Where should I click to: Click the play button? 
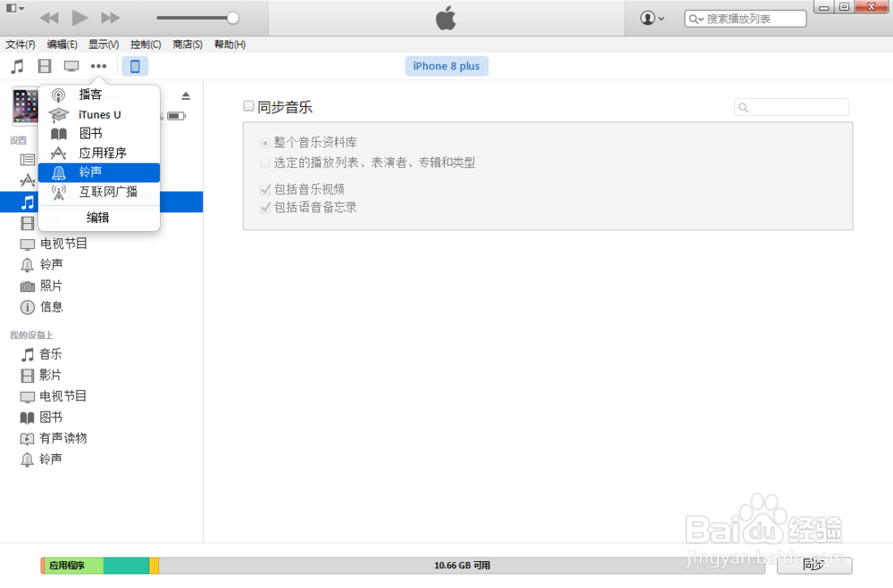coord(79,18)
